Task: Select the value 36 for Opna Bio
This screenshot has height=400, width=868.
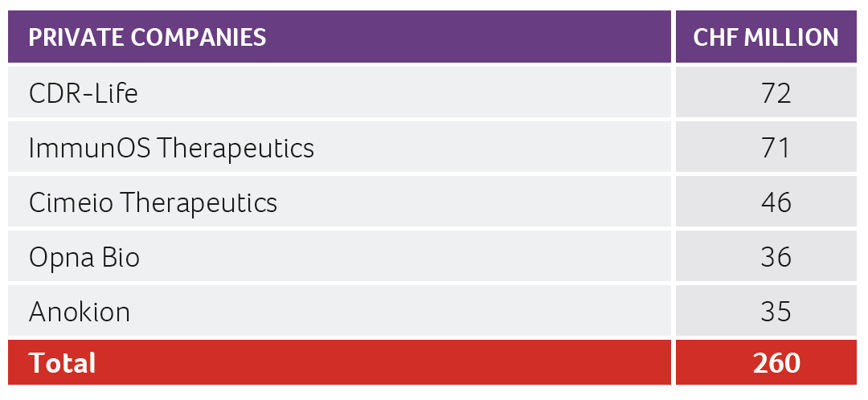Action: 776,258
